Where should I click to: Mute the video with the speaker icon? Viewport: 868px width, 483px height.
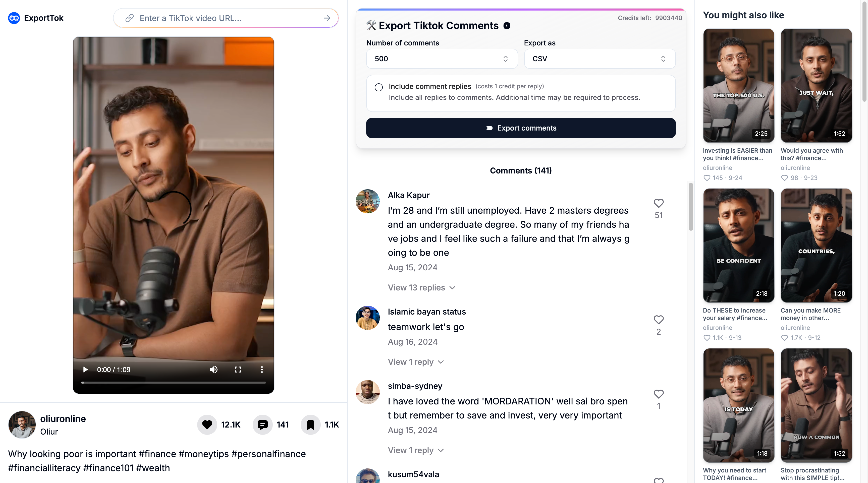(213, 370)
